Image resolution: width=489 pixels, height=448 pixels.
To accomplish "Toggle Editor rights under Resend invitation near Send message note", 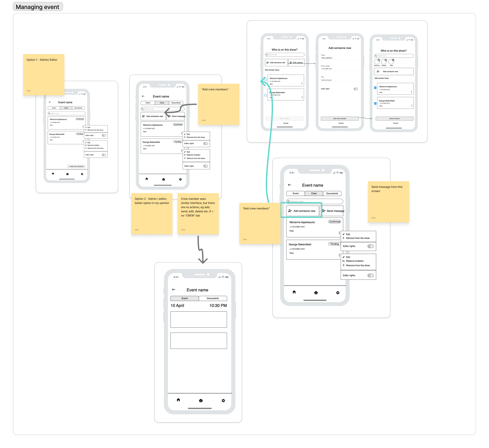I will [370, 275].
